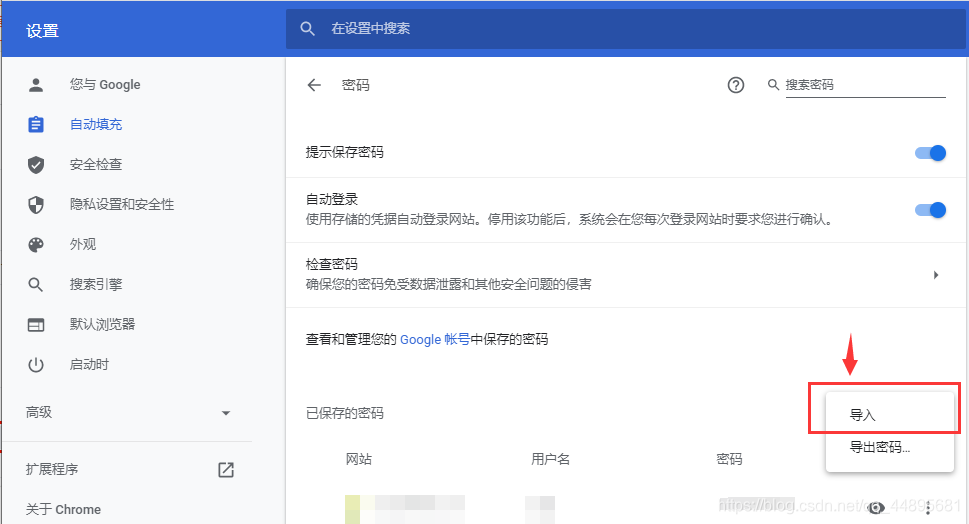Open the 搜索引擎 settings section

point(96,284)
